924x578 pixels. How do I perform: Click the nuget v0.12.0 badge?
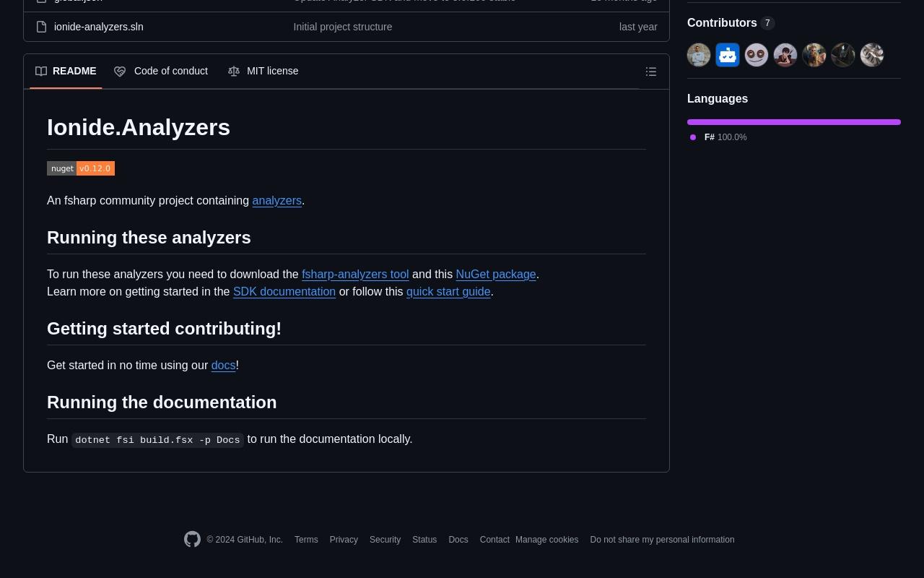pyautogui.click(x=81, y=168)
